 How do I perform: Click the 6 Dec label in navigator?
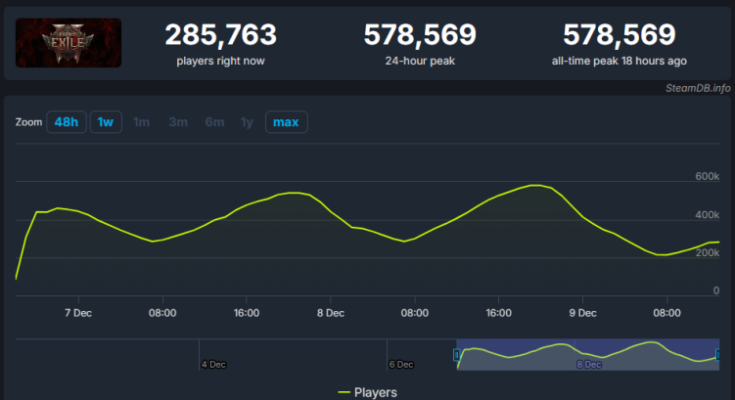(x=401, y=365)
